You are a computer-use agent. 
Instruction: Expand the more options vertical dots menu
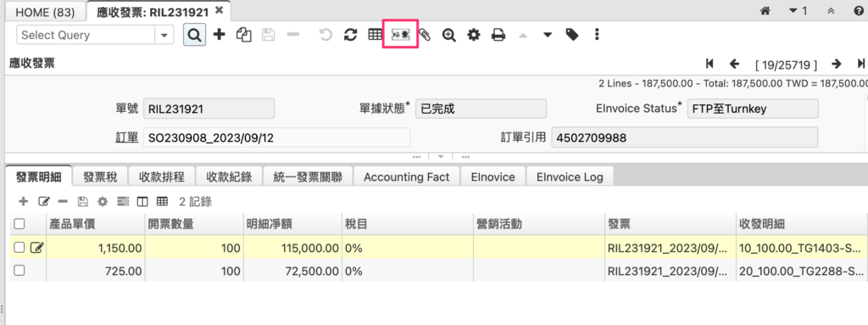coord(597,35)
